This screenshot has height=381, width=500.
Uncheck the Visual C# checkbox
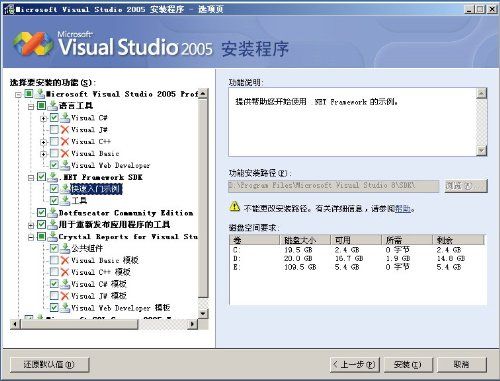[x=54, y=118]
